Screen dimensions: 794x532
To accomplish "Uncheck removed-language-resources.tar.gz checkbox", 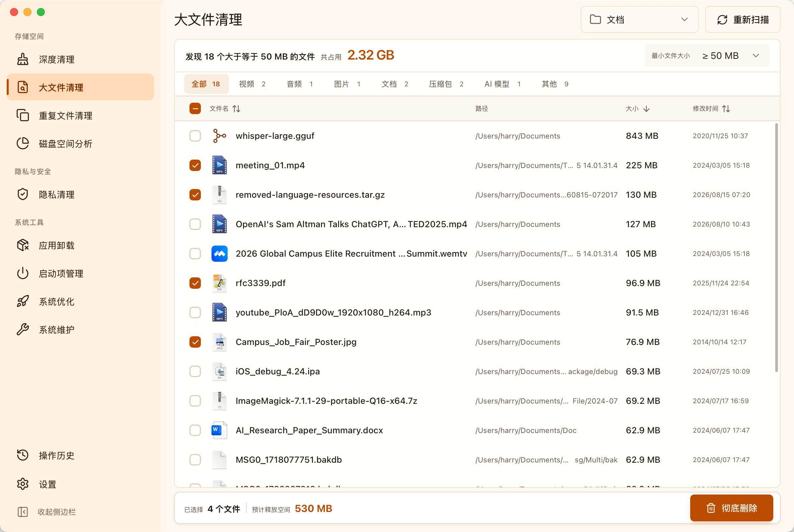I will [x=195, y=195].
